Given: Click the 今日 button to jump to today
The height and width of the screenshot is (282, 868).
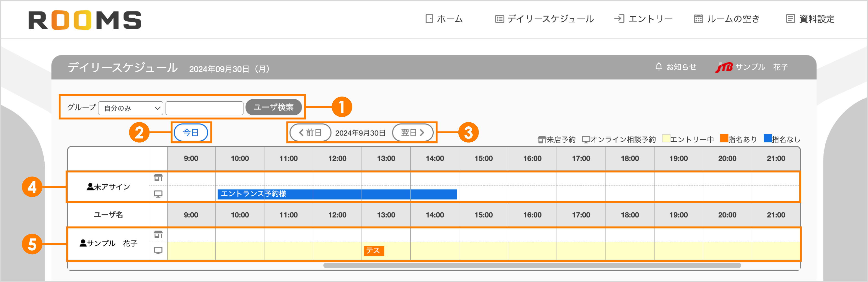Looking at the screenshot, I should 191,132.
